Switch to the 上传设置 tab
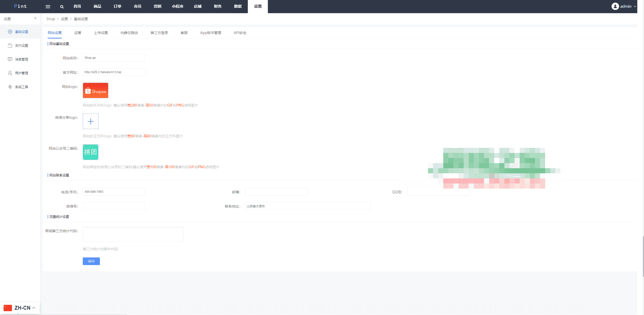 pyautogui.click(x=101, y=33)
